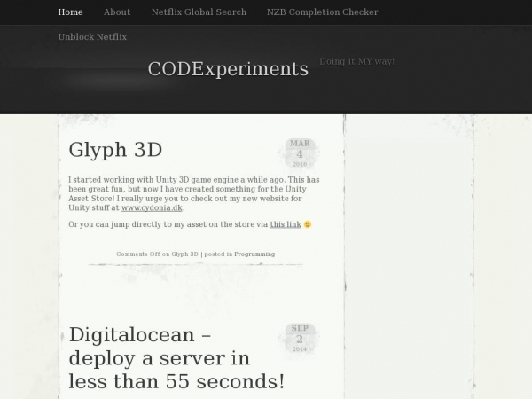Viewport: 532px width, 399px height.
Task: Open the Digitalocean deploy server post
Action: 176,358
